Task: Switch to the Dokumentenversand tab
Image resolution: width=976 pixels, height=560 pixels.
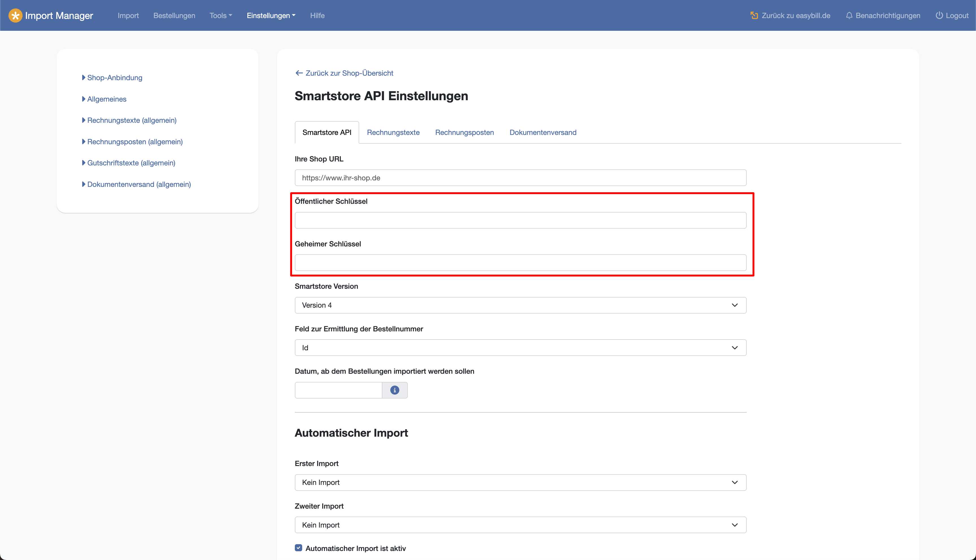Action: click(543, 132)
